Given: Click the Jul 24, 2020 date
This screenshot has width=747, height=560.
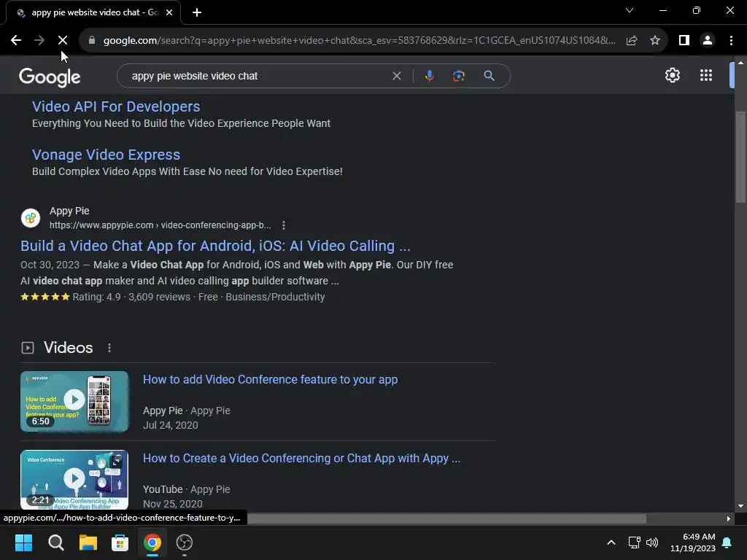Looking at the screenshot, I should coord(171,425).
